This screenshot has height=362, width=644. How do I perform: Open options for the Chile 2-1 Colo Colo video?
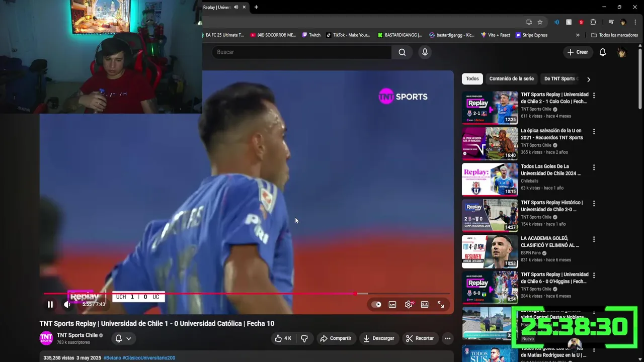tap(594, 96)
